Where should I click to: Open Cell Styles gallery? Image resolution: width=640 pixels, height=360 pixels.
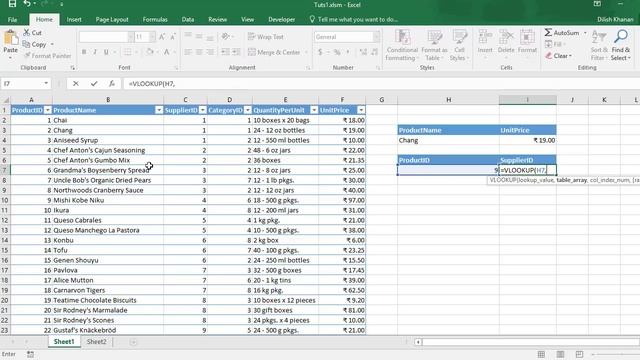tap(459, 45)
